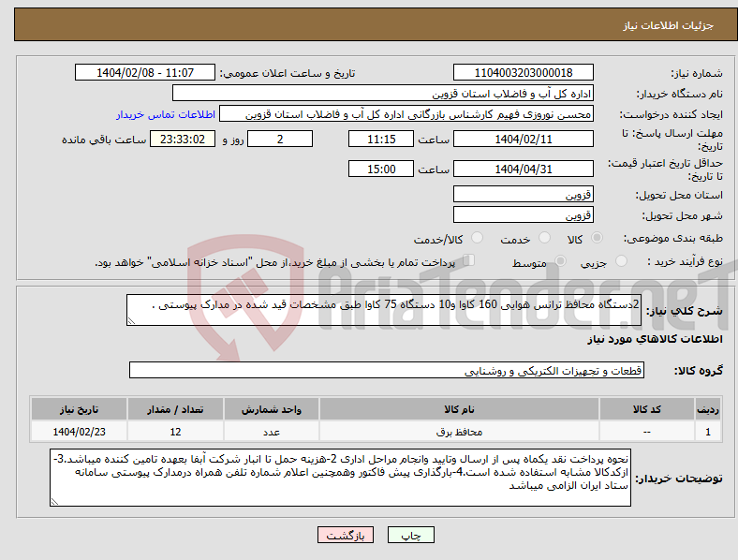Click the تعداد / مقدار column header

(x=175, y=409)
